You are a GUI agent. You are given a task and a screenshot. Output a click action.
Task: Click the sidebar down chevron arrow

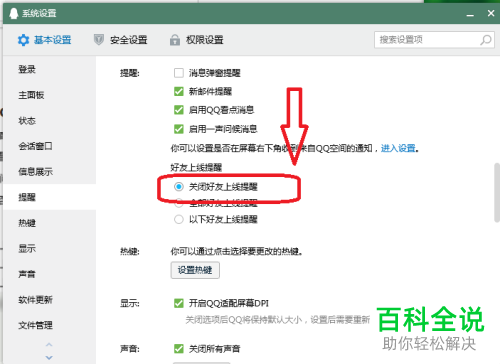pyautogui.click(x=49, y=357)
